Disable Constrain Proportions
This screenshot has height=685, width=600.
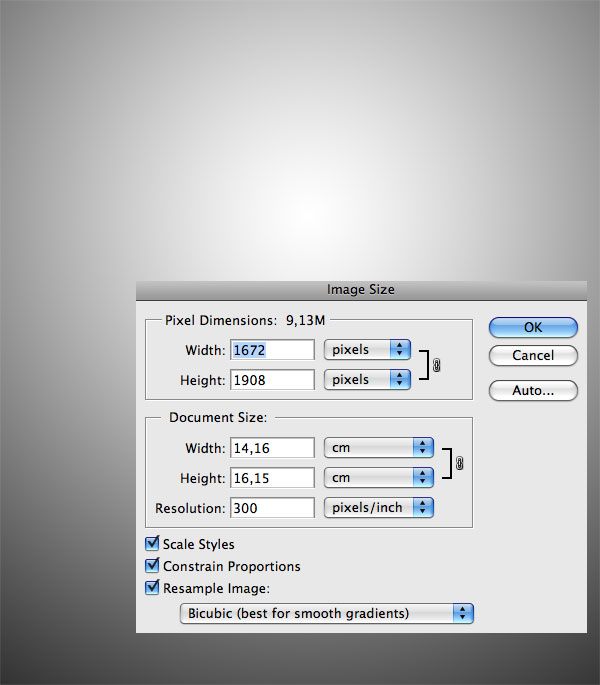pos(153,566)
